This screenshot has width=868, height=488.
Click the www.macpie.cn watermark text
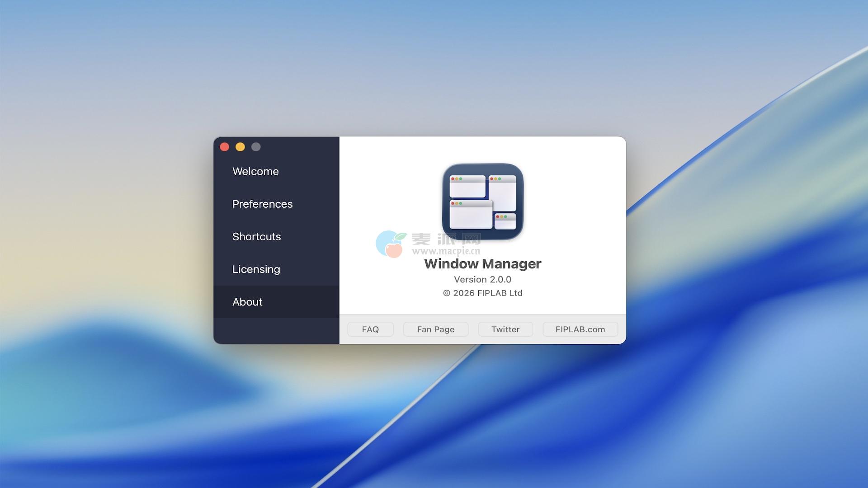point(446,252)
